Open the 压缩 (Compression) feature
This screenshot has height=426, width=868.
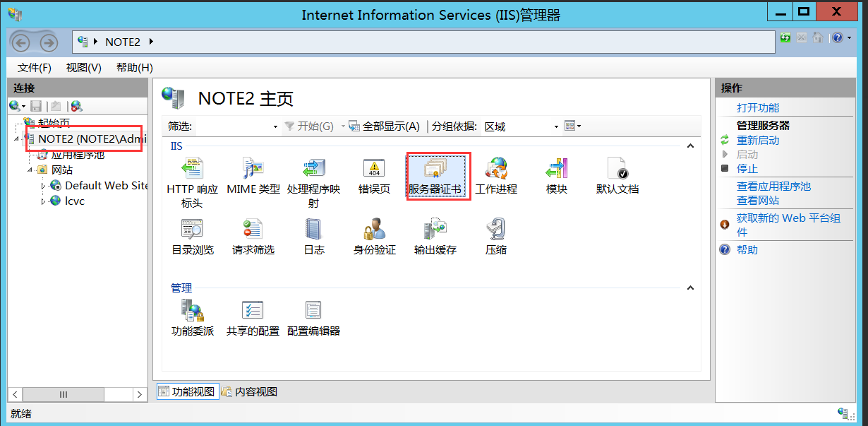tap(495, 235)
